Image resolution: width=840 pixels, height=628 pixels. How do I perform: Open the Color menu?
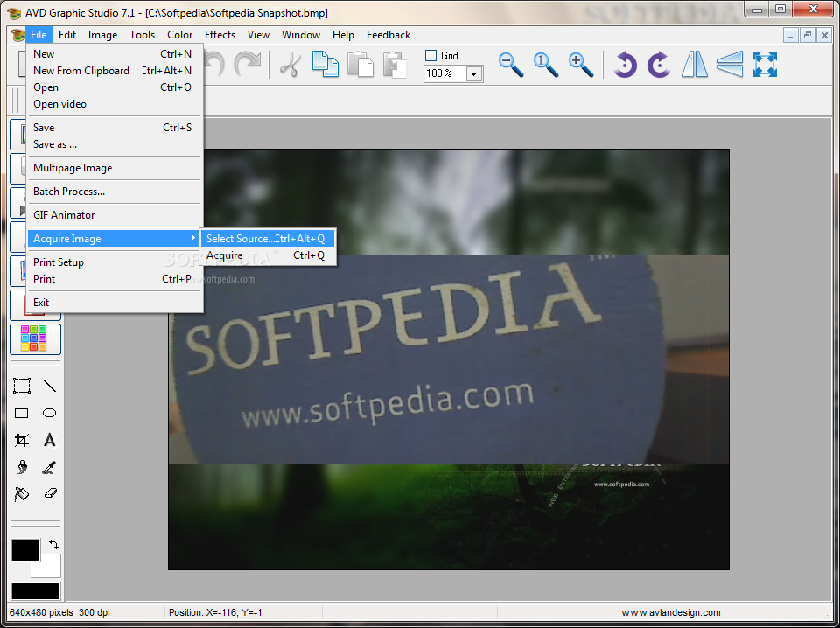(179, 35)
